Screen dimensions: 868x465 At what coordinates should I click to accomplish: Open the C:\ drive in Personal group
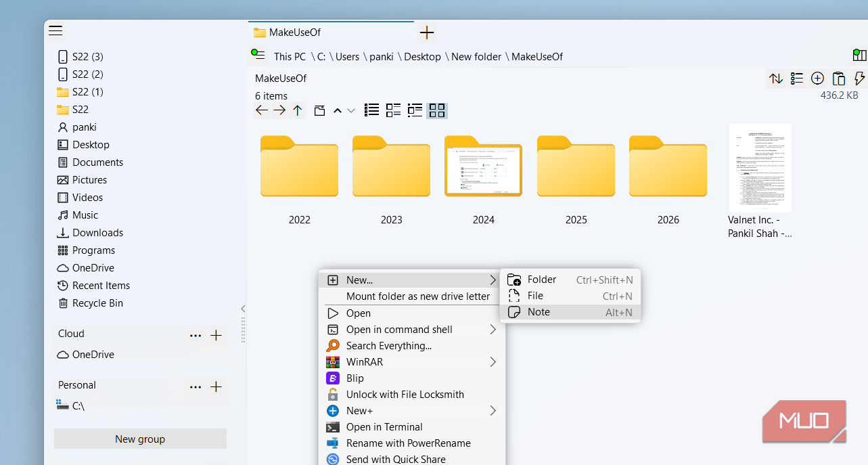[x=71, y=406]
